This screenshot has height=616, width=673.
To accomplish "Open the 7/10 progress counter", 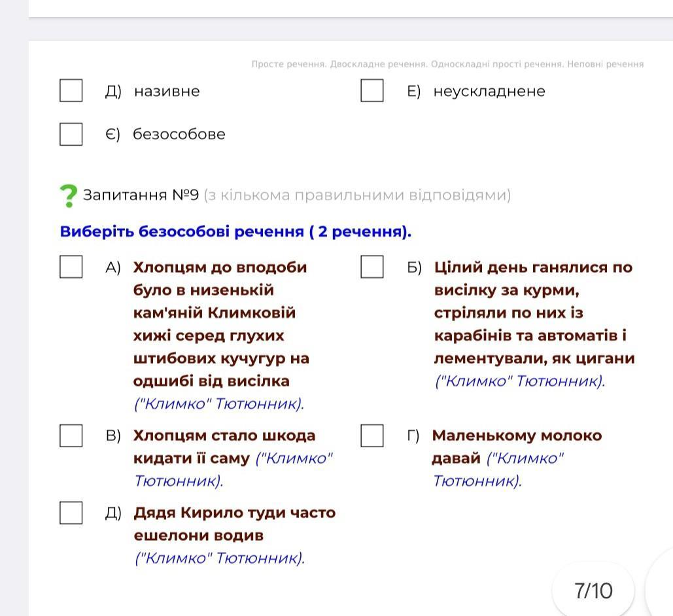I will pyautogui.click(x=593, y=590).
